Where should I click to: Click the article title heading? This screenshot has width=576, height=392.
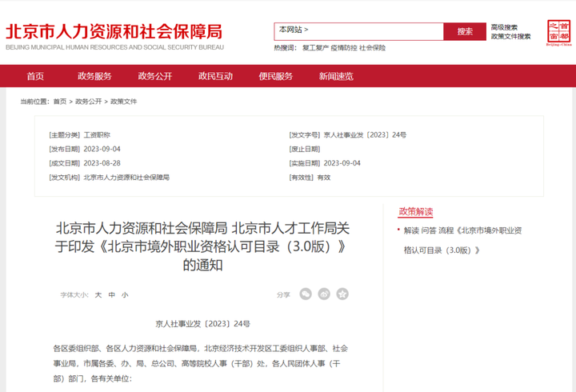pyautogui.click(x=202, y=246)
